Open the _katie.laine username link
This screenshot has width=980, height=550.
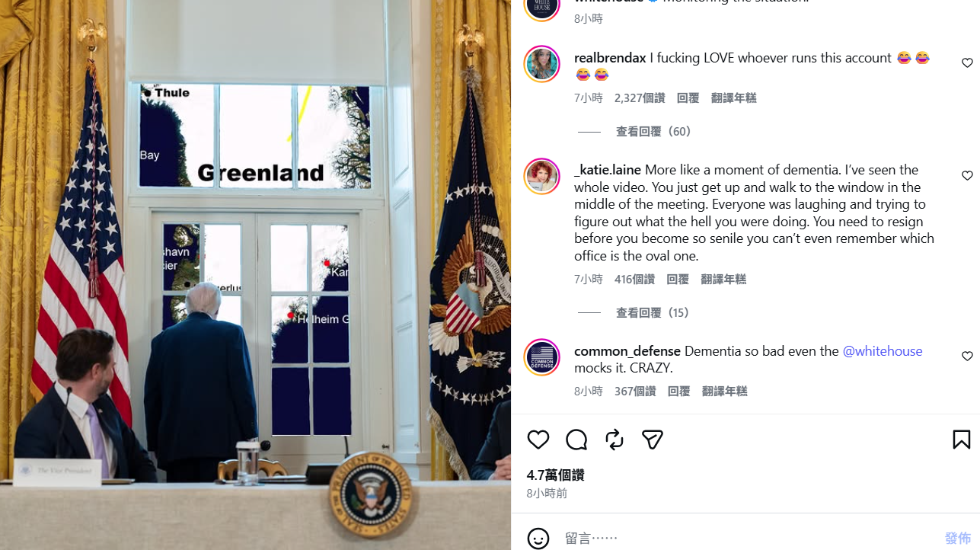608,170
